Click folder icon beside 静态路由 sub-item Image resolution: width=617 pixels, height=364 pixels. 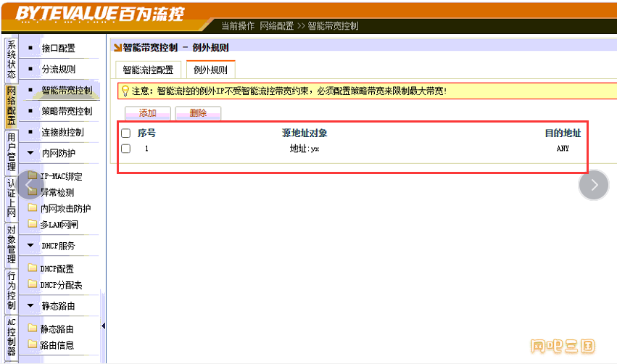[33, 328]
